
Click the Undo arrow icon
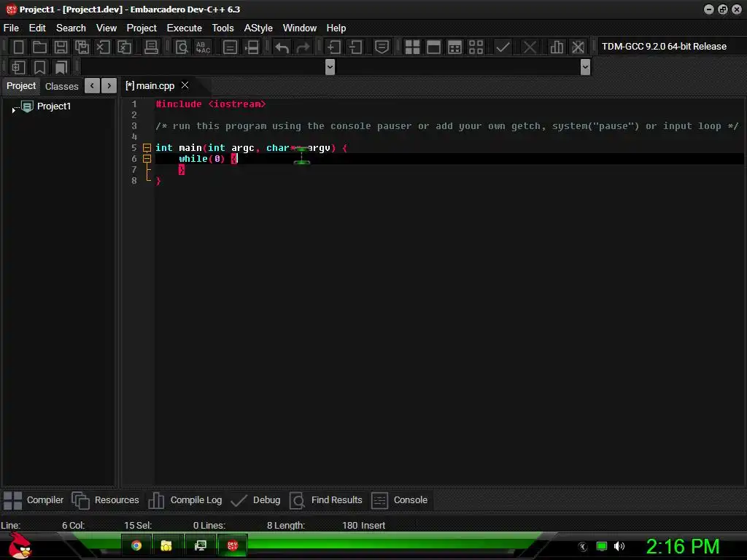point(282,47)
